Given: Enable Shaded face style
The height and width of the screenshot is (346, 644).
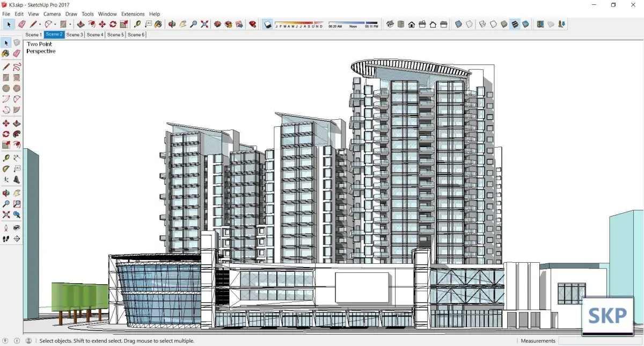Looking at the screenshot, I should point(504,24).
